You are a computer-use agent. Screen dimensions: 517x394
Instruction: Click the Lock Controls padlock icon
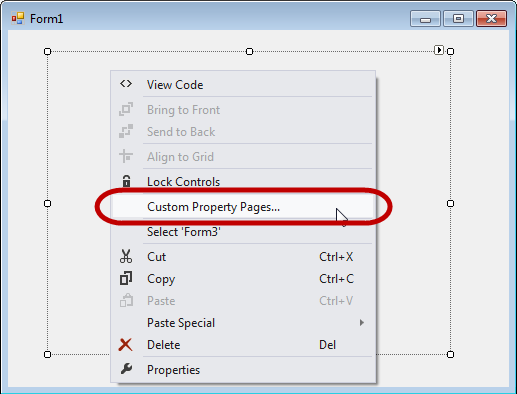click(x=126, y=181)
